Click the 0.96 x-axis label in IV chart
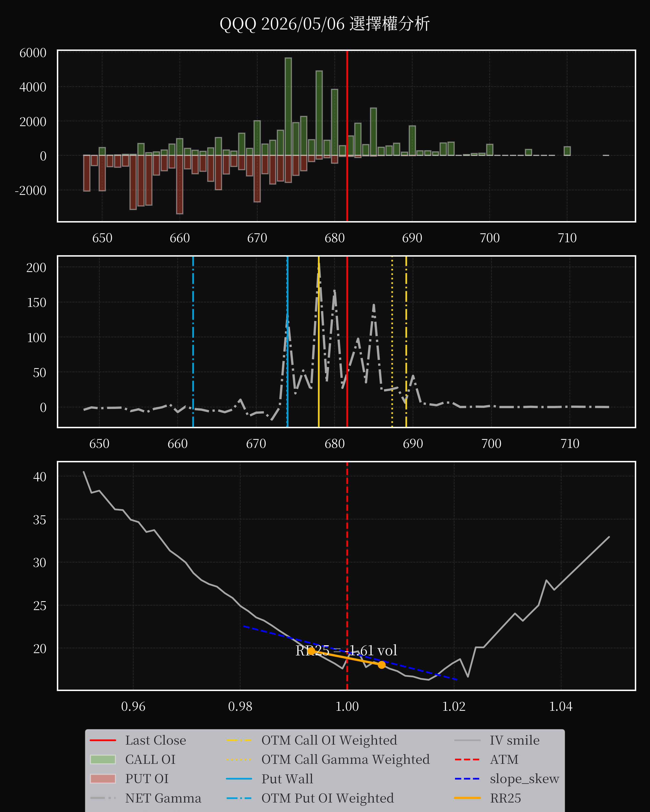Viewport: 650px width, 812px height. point(133,706)
